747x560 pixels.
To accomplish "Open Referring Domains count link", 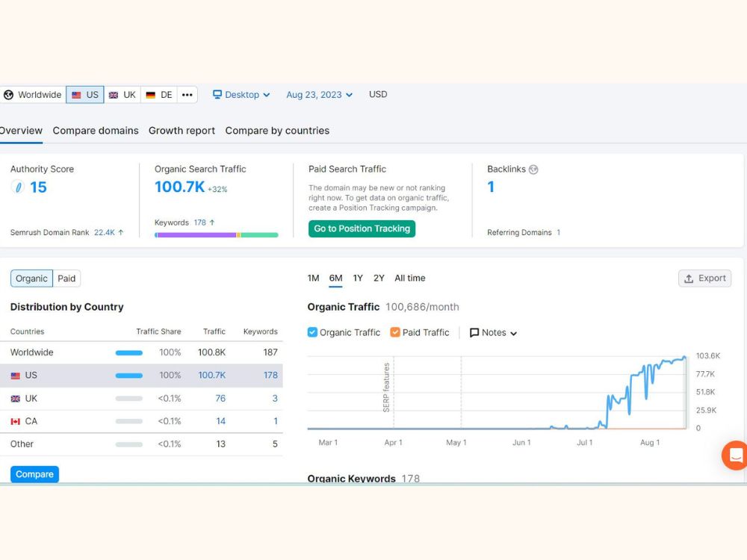I will 558,232.
